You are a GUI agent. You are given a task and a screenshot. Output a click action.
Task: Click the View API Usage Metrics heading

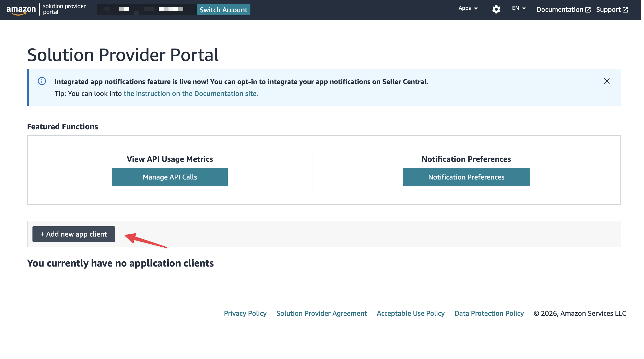(170, 159)
